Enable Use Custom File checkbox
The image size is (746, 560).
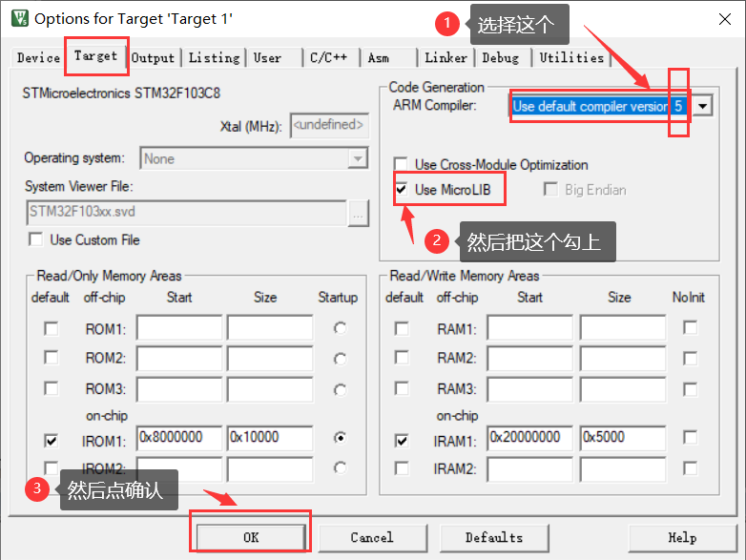click(x=35, y=239)
